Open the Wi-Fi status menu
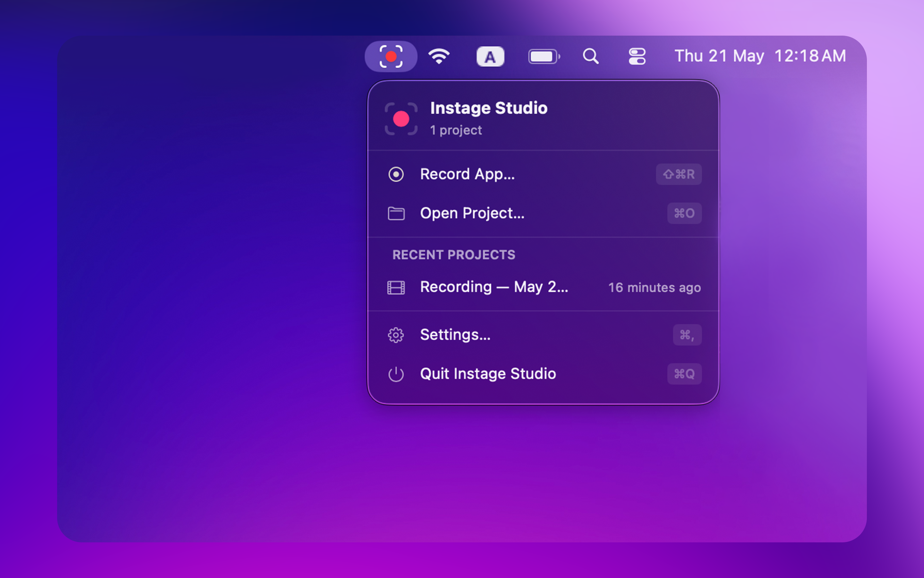924x578 pixels. click(x=439, y=56)
